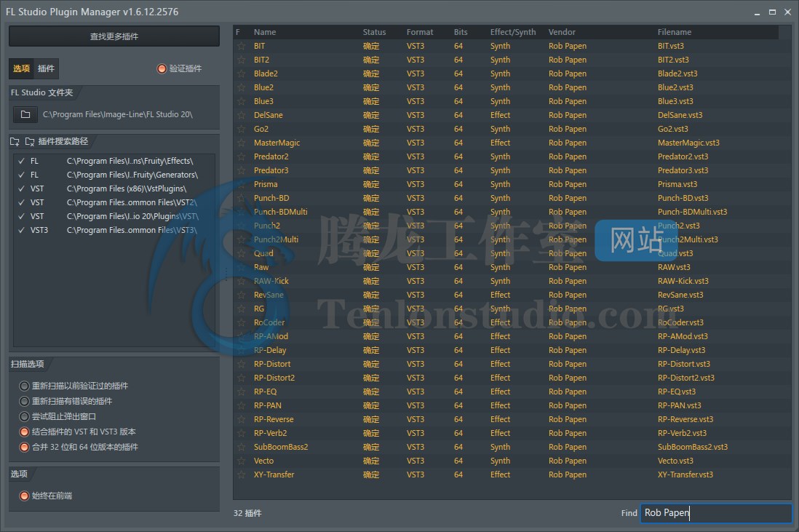
Task: Click the RevSane.vst3 filename
Action: 680,295
